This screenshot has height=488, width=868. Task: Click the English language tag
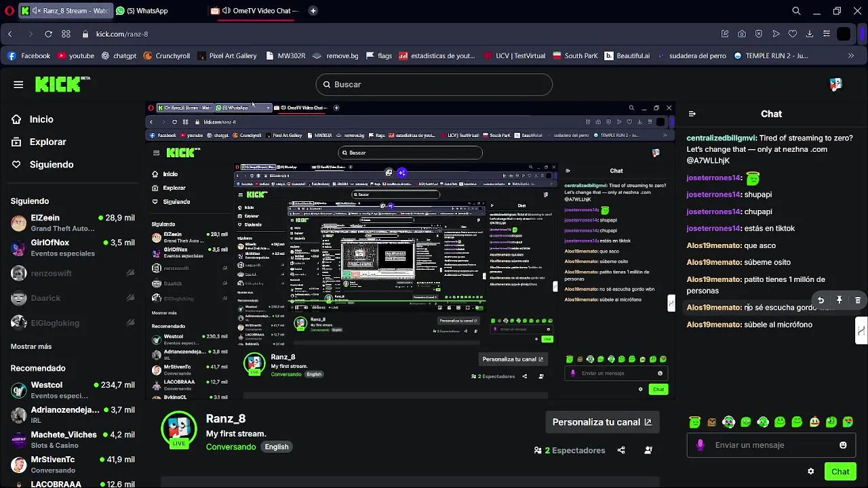277,447
